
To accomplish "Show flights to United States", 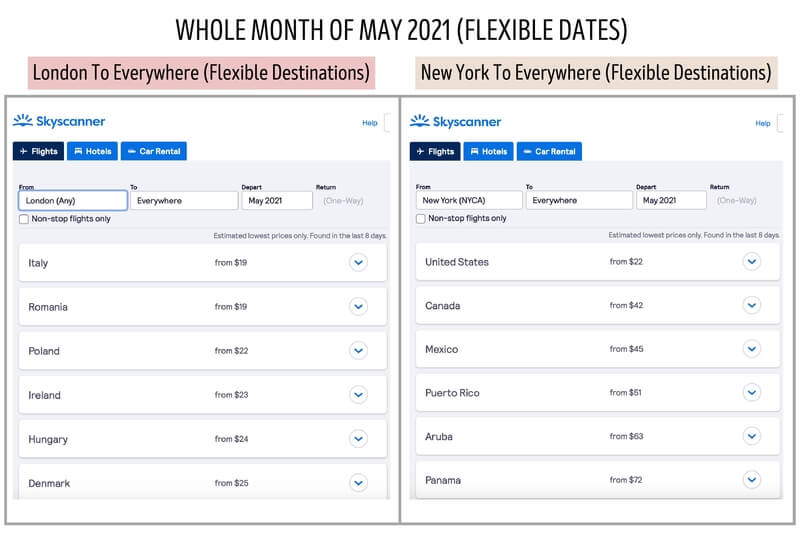I will [x=752, y=262].
